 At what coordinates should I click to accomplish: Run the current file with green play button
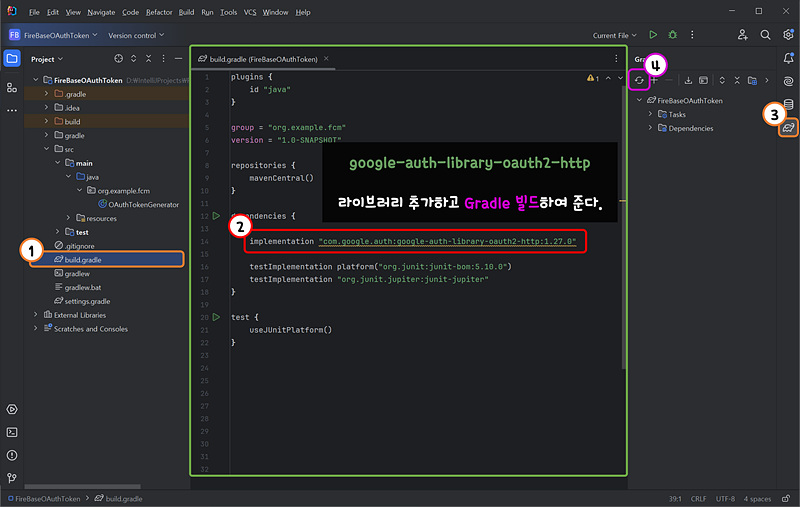click(x=653, y=35)
